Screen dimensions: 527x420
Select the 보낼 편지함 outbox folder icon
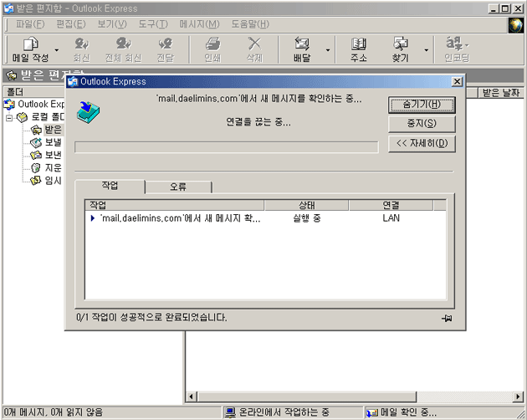click(x=36, y=142)
